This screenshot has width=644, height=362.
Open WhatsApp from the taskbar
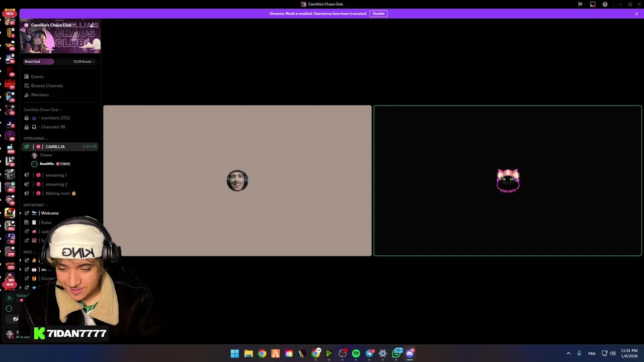coord(396,353)
